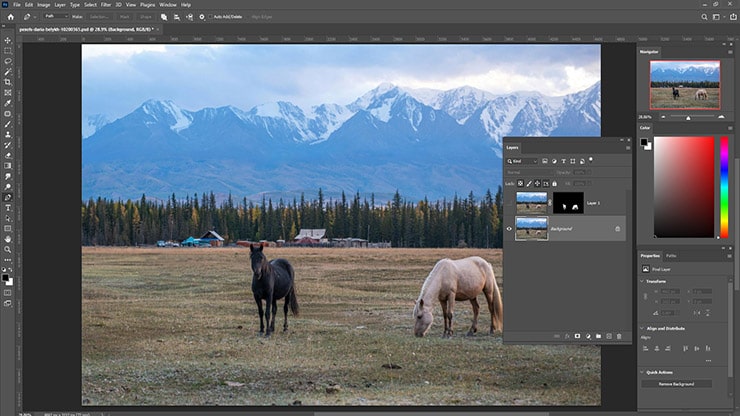Screen dimensions: 740x416
Task: Click the Home icon in the options bar
Action: [10, 17]
